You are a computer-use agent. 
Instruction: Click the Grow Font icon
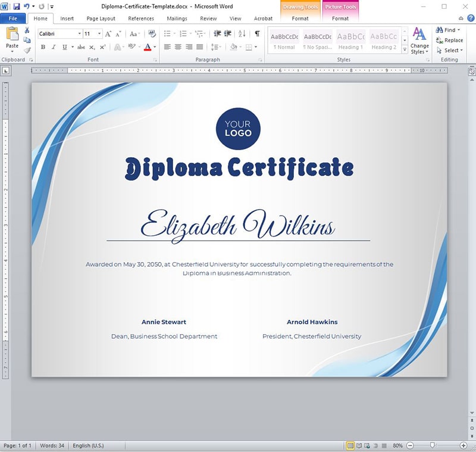click(x=108, y=34)
